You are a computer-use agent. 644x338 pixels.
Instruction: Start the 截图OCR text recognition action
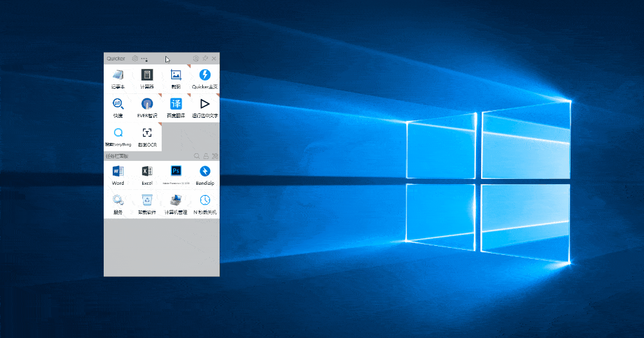(x=147, y=136)
